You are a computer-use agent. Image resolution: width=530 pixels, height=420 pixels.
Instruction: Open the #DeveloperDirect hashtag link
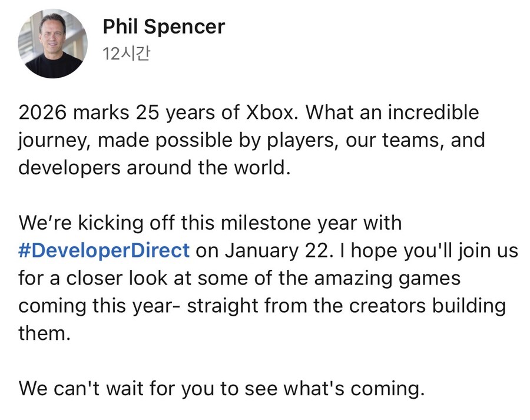104,250
